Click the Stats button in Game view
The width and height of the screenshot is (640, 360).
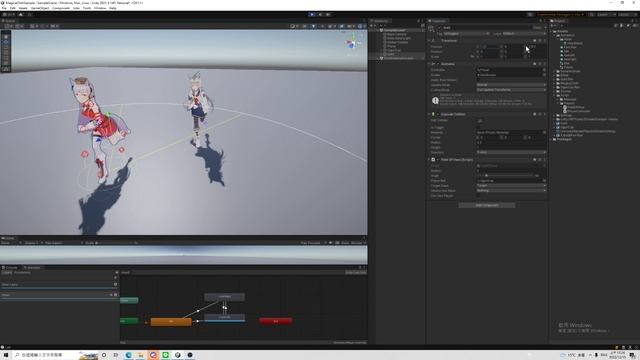pyautogui.click(x=345, y=243)
